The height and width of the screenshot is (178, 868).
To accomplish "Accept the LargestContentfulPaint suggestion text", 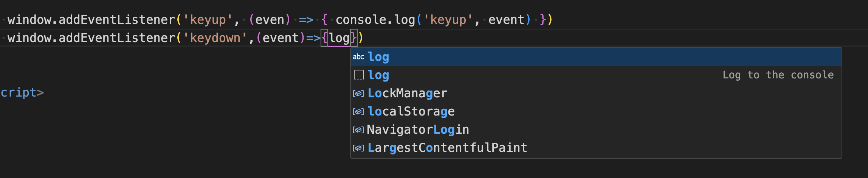I will pyautogui.click(x=447, y=148).
